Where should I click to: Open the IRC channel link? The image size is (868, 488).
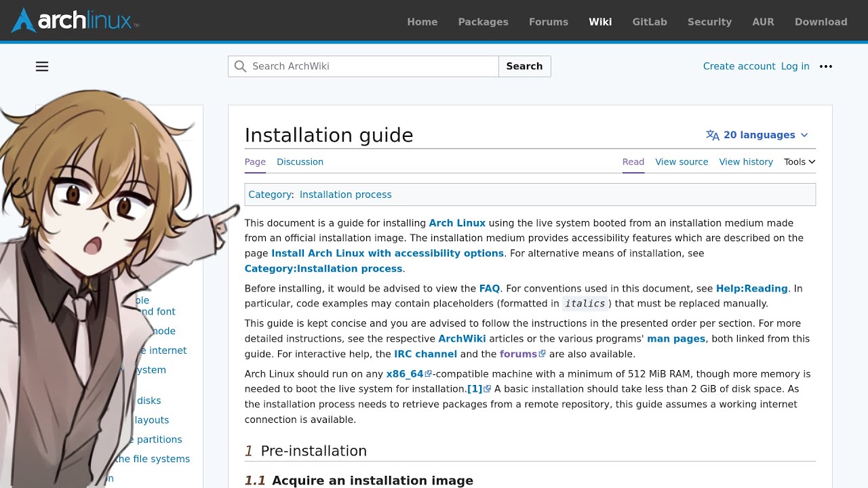426,354
